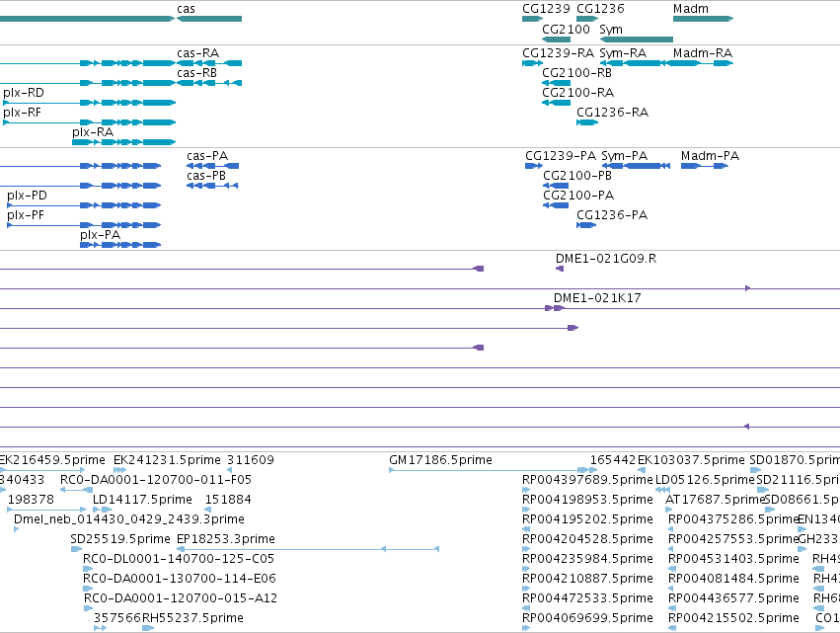The height and width of the screenshot is (633, 840).
Task: Select the RP004204528.5prime EST label
Action: tap(587, 538)
